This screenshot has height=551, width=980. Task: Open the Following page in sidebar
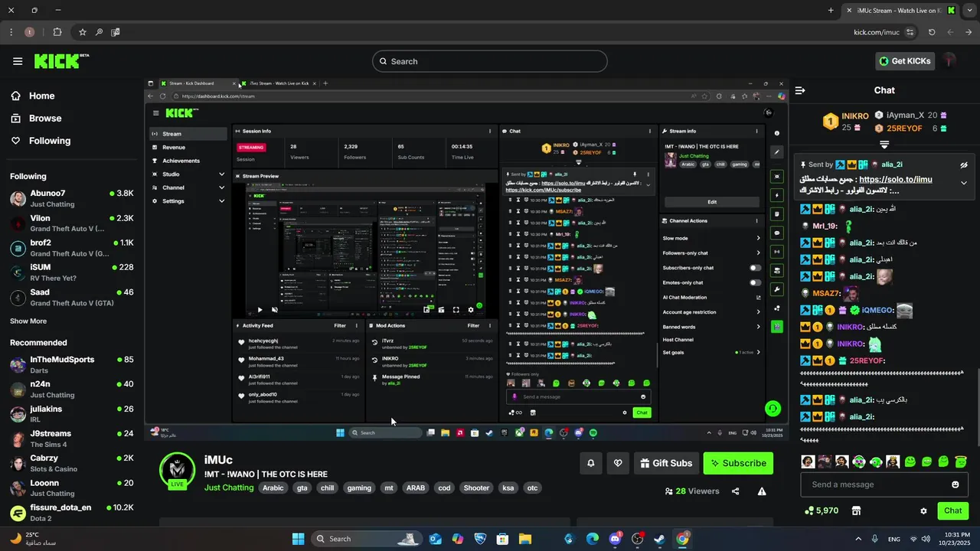click(x=50, y=141)
